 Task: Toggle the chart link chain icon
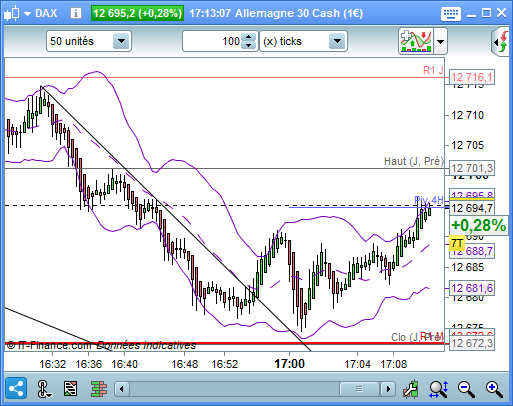tap(44, 389)
